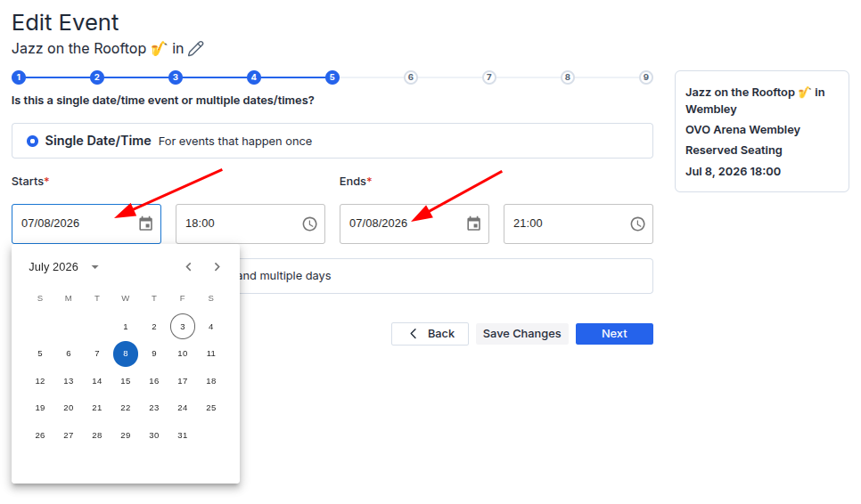This screenshot has width=861, height=504.
Task: Click the blue Next button
Action: (614, 334)
